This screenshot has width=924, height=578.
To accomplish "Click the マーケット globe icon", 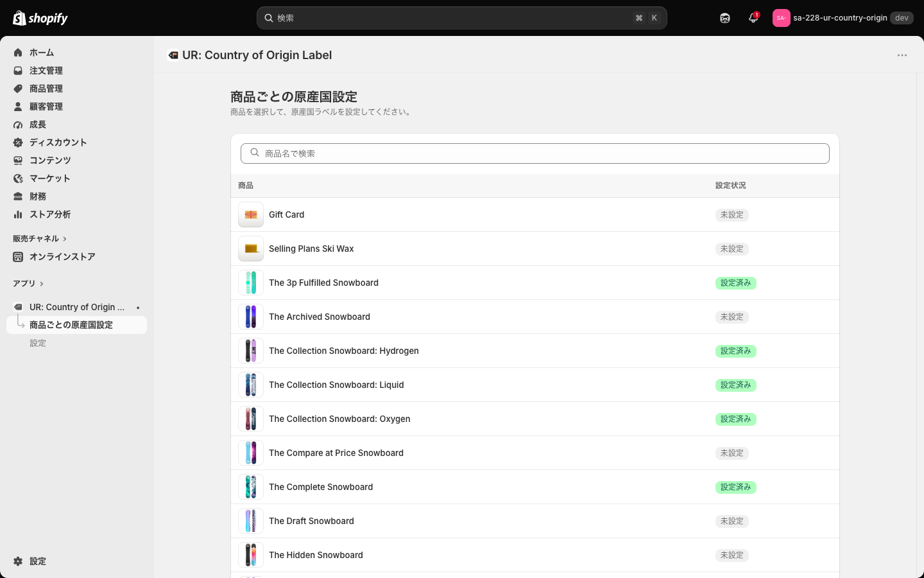I will [x=18, y=179].
